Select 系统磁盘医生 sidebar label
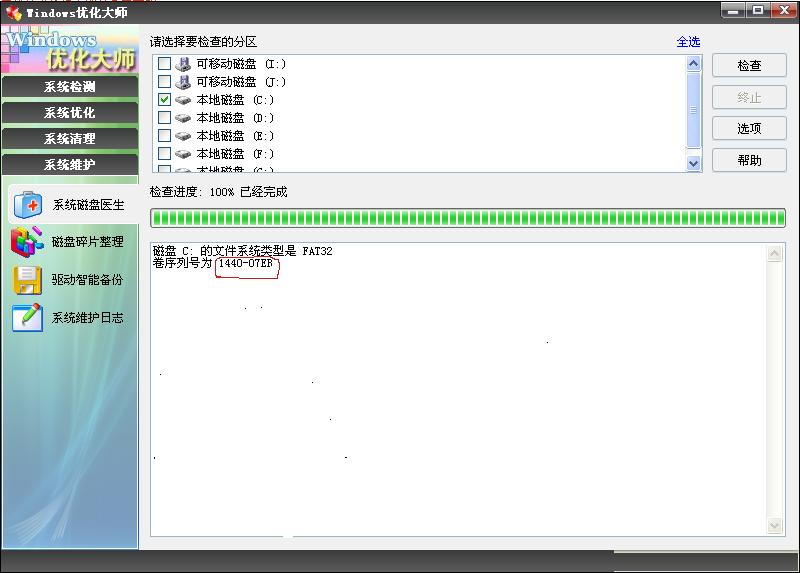 pyautogui.click(x=88, y=205)
